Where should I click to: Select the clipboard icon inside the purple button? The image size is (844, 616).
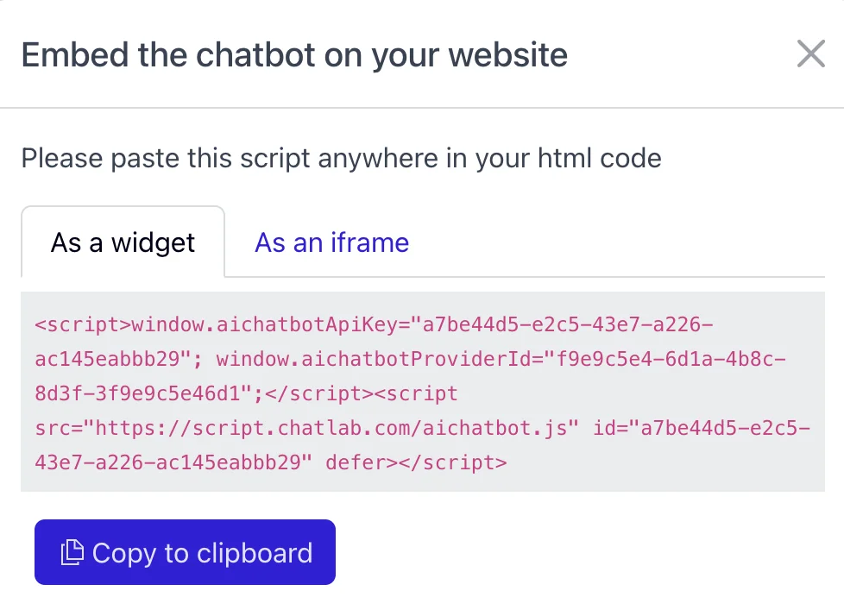pos(73,552)
